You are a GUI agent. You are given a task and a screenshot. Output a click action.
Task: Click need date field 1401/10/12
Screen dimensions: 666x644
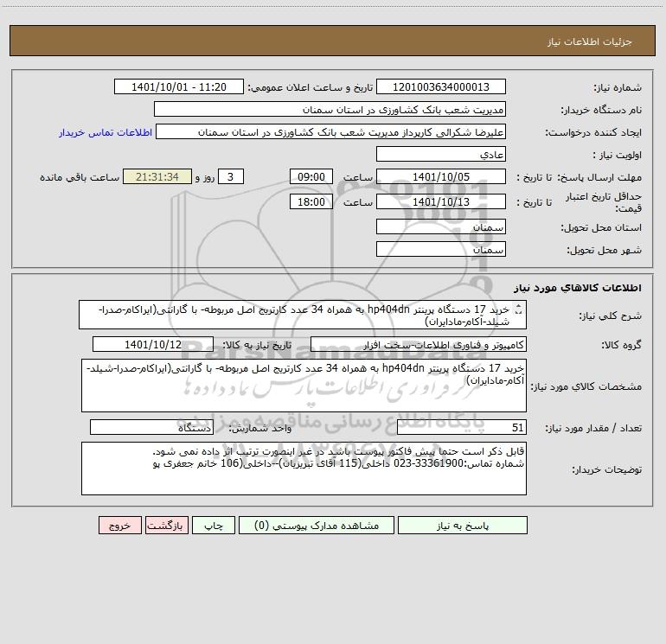[153, 344]
